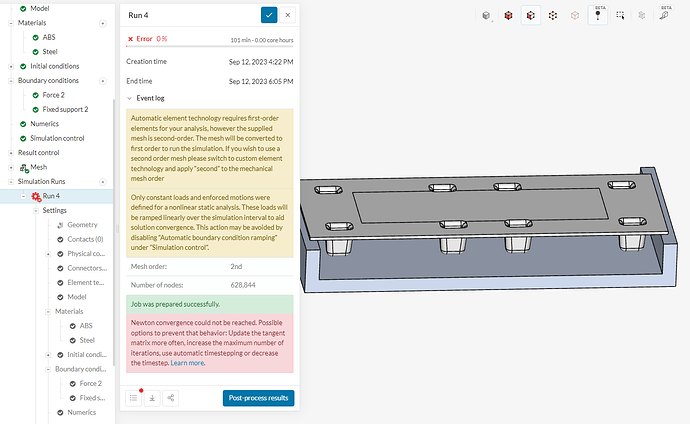Open Geometry under Run 4 Settings
Viewport: 690px width, 424px height.
coord(82,225)
